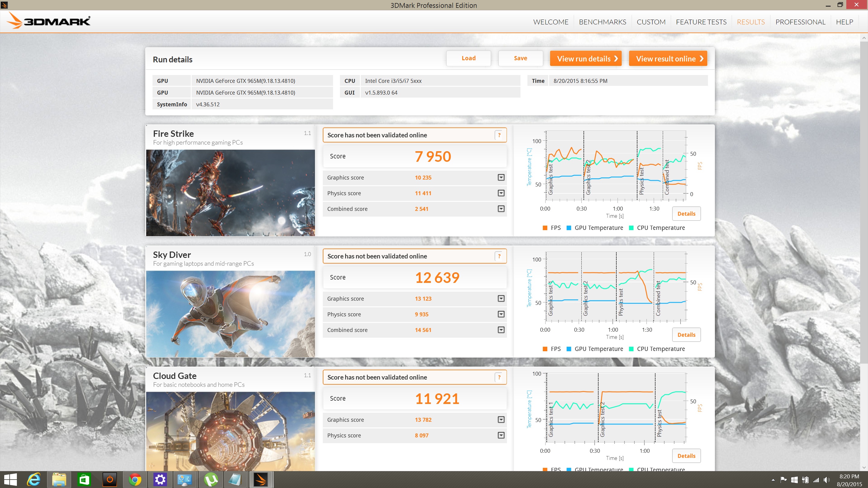This screenshot has height=488, width=868.
Task: Open the power icon app in taskbar
Action: (109, 480)
